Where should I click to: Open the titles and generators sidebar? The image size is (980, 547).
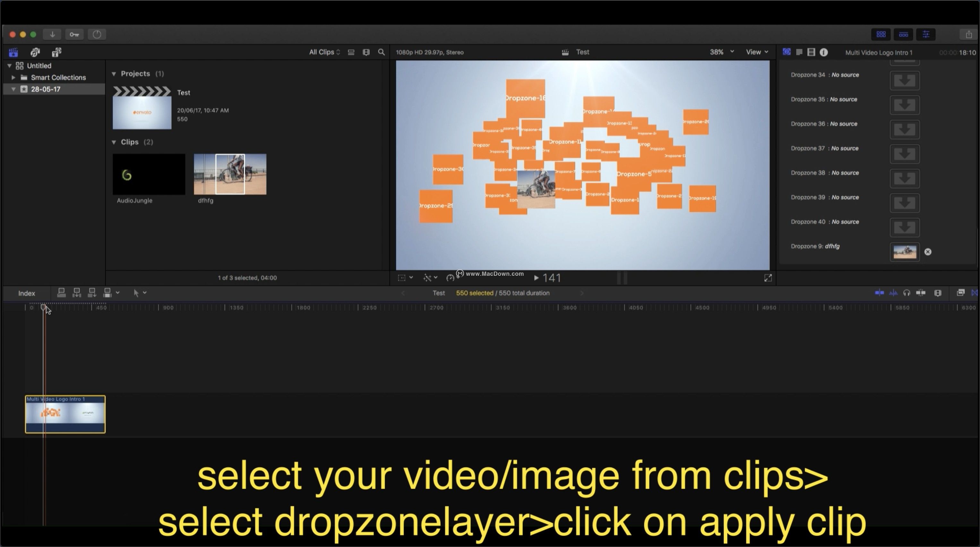click(57, 52)
